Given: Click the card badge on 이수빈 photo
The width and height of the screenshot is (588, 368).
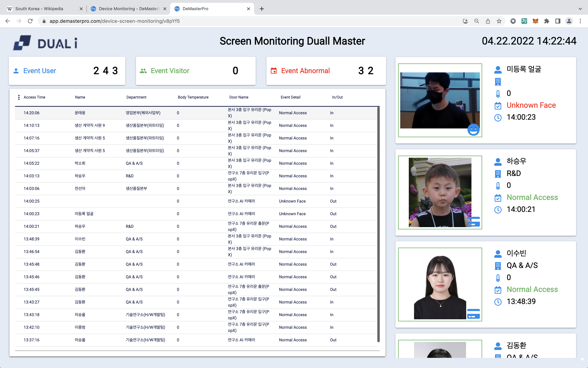Looking at the screenshot, I should coord(473,314).
